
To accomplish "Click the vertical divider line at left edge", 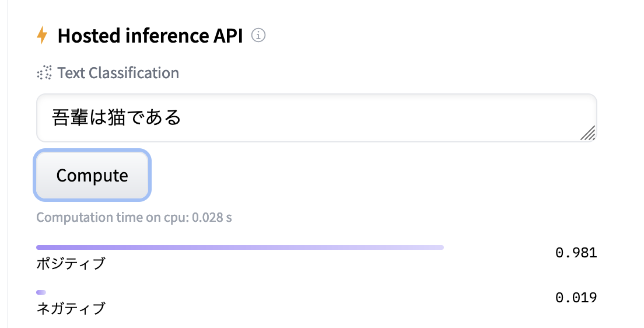I will point(8,164).
